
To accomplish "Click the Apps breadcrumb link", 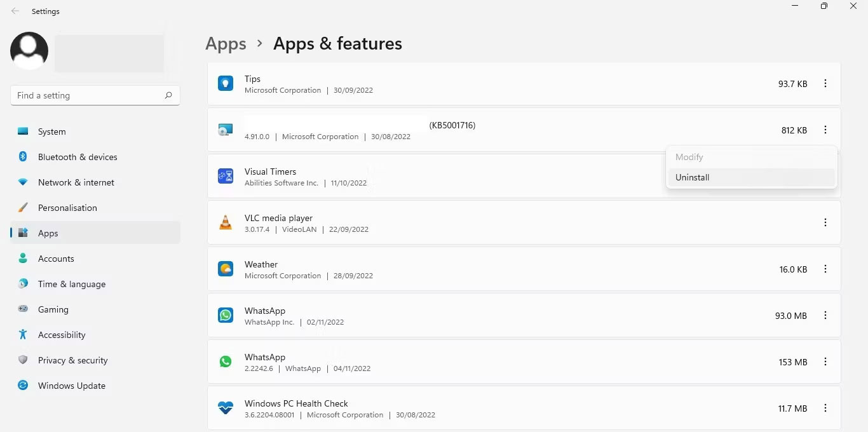I will (x=226, y=43).
